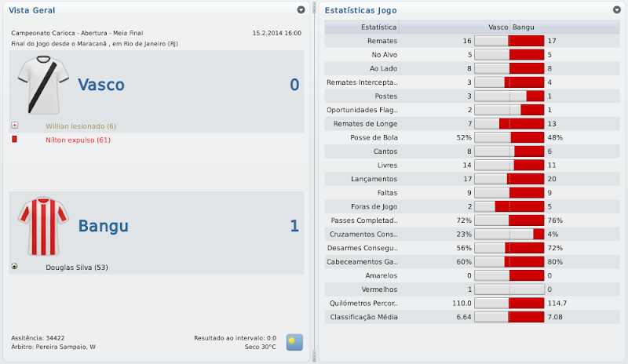This screenshot has width=628, height=364.
Task: Click the goal ball icon beside Douglas Silva
Action: [14, 267]
